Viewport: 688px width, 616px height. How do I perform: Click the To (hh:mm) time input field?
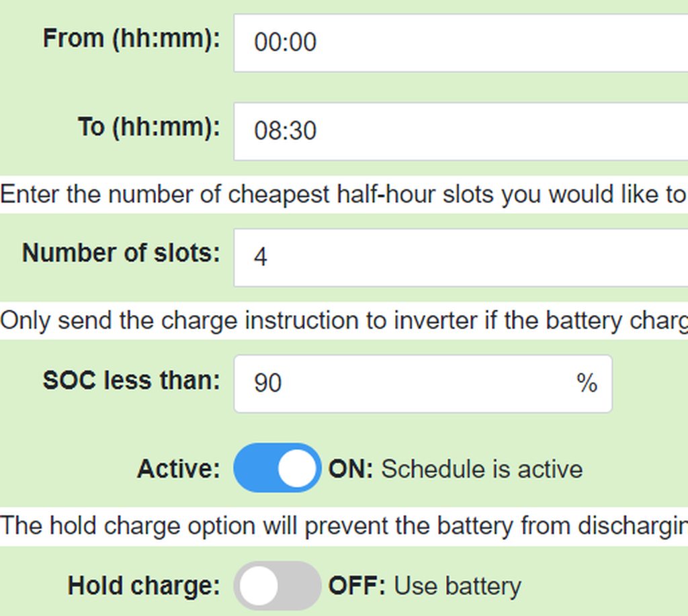pyautogui.click(x=461, y=131)
